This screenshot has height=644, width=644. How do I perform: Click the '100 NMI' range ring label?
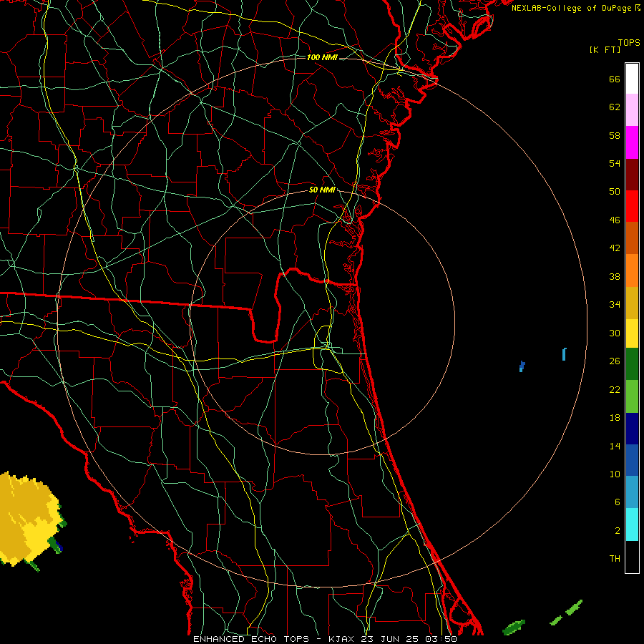322,57
